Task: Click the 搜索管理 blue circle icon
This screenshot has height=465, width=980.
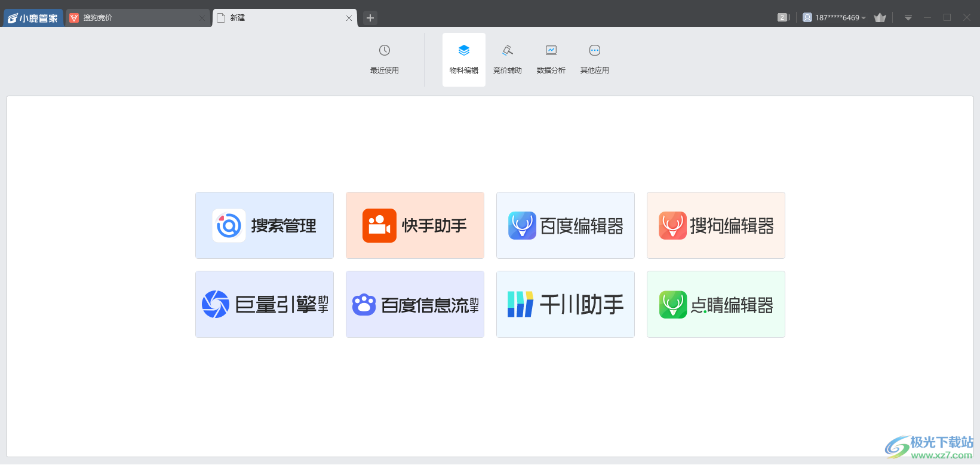Action: 229,225
